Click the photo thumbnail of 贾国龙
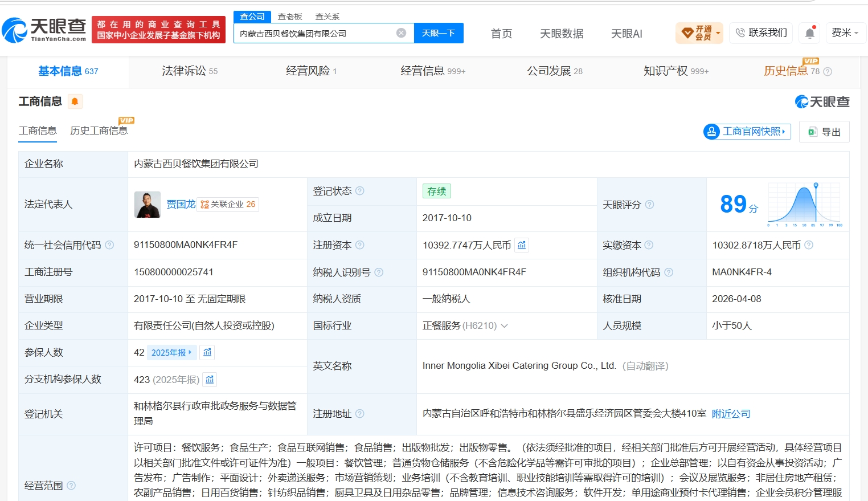Image resolution: width=868 pixels, height=501 pixels. click(148, 205)
